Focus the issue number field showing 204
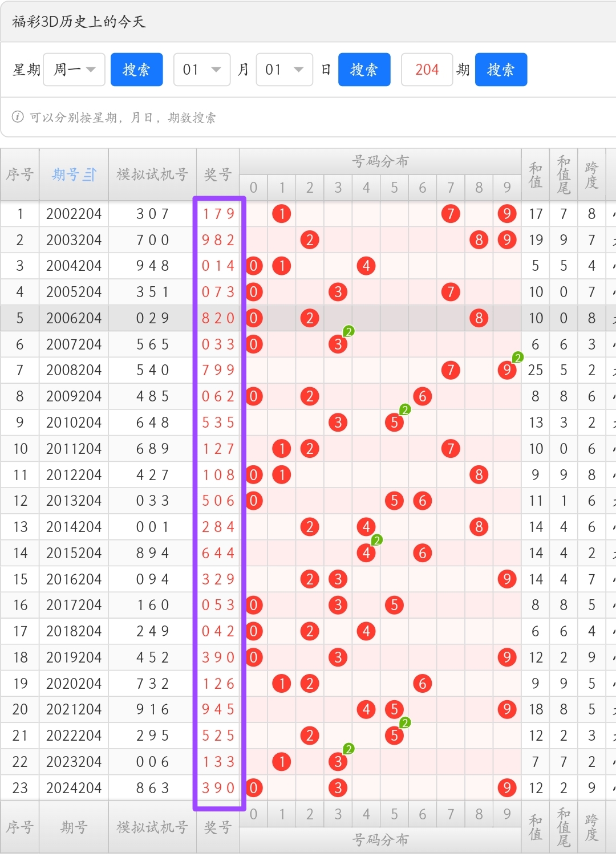Screen dimensions: 616x857 427,70
